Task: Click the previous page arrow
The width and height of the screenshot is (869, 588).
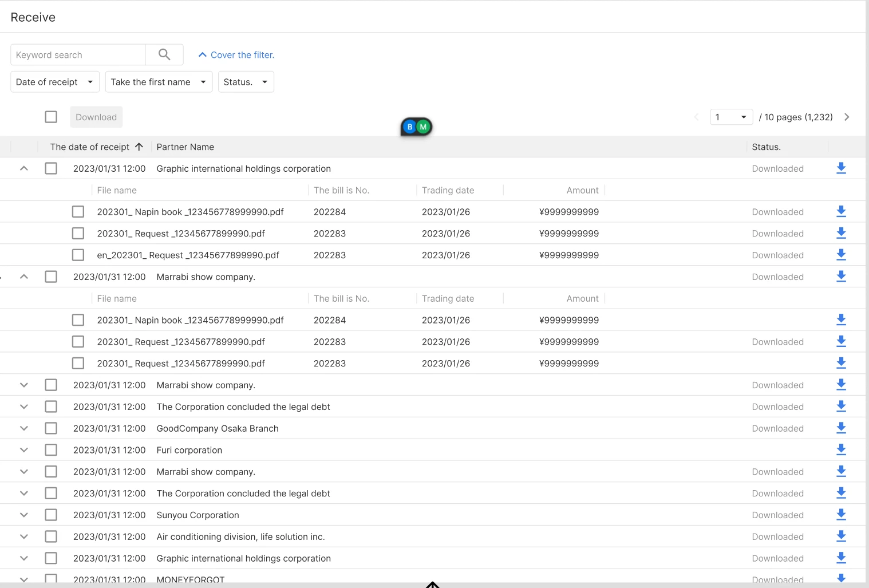Action: [697, 117]
